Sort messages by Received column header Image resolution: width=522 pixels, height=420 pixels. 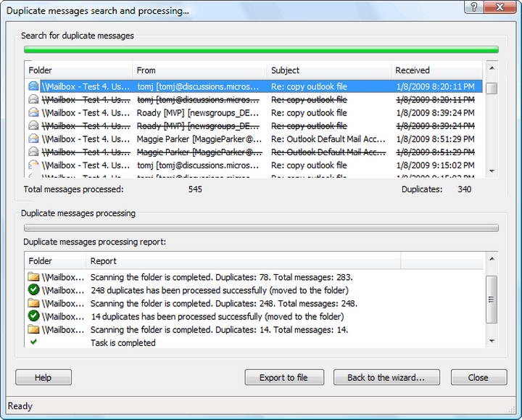click(x=436, y=70)
